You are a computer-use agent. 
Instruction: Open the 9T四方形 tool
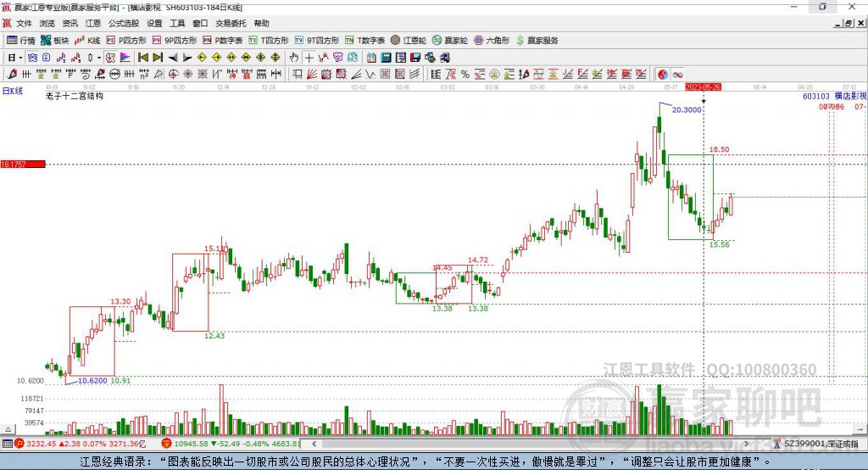coord(317,41)
